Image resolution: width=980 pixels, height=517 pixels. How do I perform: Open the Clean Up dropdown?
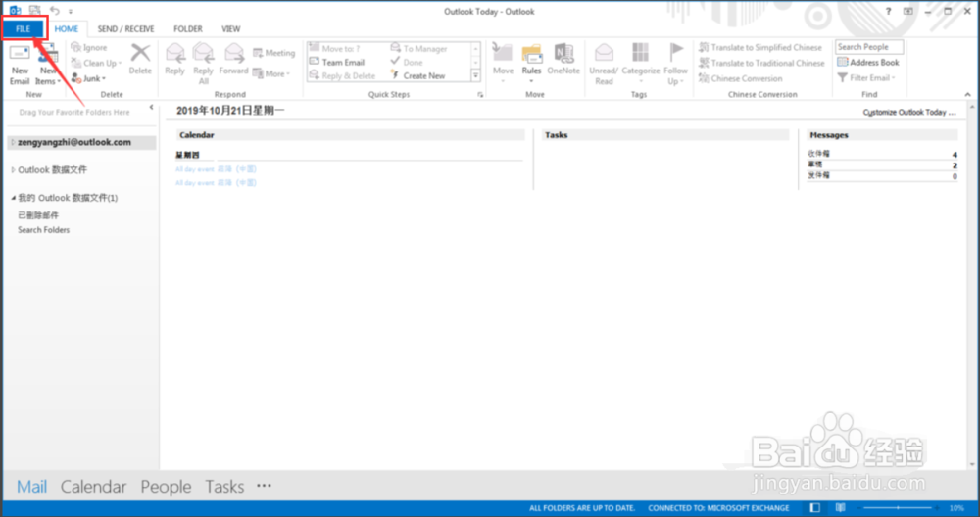pyautogui.click(x=96, y=63)
